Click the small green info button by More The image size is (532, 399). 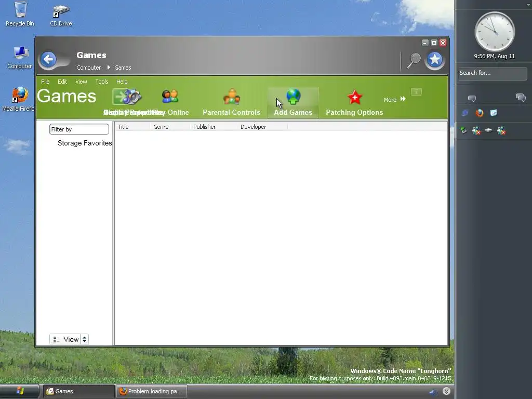[416, 91]
